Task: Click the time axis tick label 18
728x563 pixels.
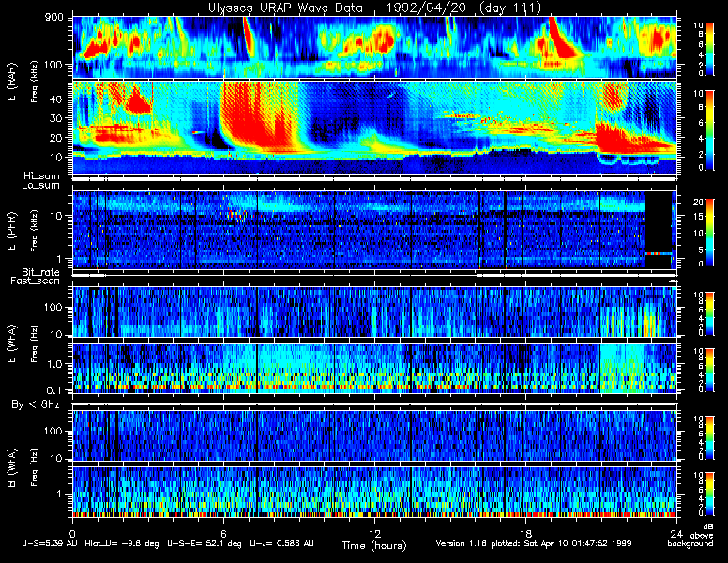Action: 525,533
